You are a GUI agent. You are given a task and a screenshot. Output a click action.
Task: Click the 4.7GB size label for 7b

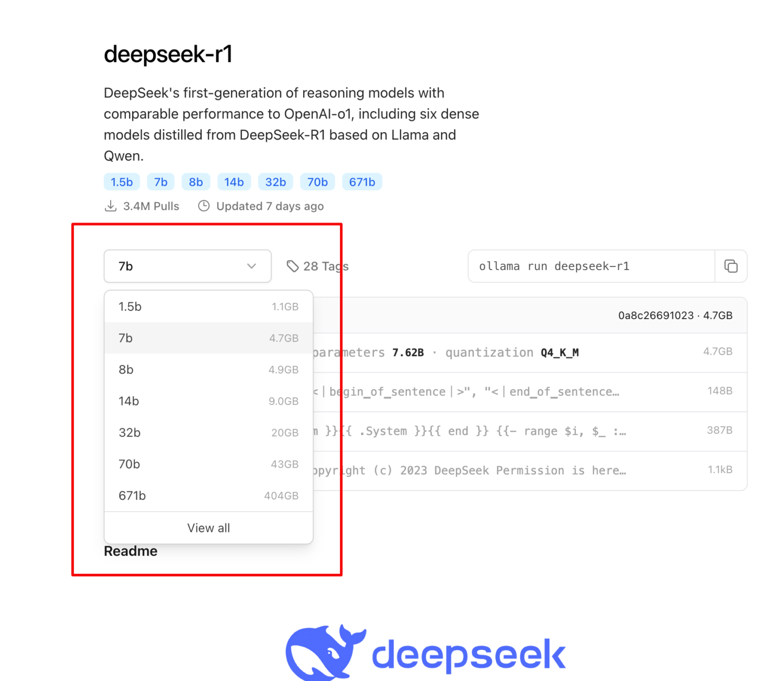[x=283, y=338]
